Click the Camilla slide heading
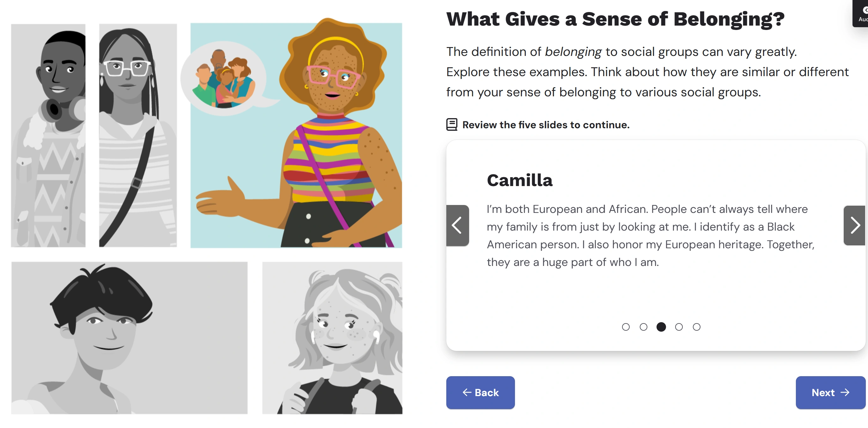 point(520,180)
